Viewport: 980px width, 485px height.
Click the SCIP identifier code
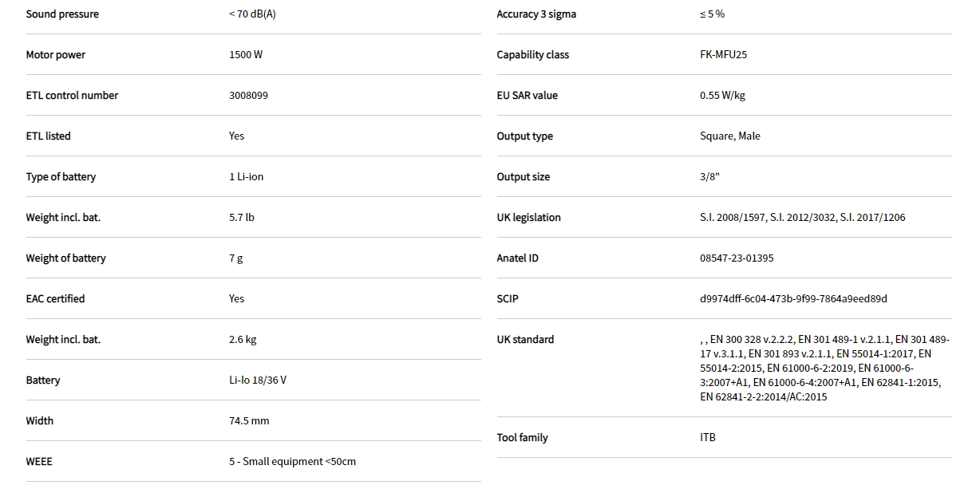[x=793, y=299]
